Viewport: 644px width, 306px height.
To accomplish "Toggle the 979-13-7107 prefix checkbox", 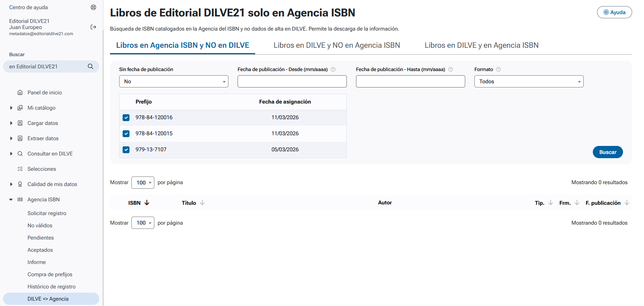I will (x=126, y=150).
